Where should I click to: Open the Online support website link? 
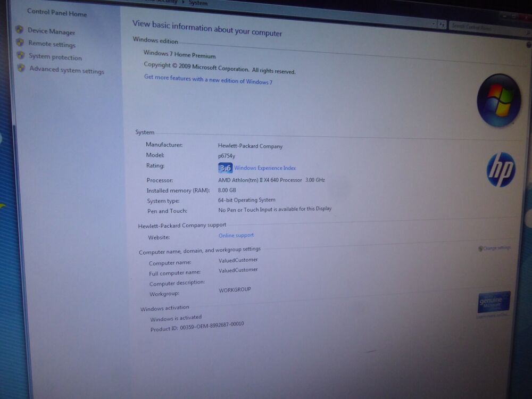click(x=236, y=235)
